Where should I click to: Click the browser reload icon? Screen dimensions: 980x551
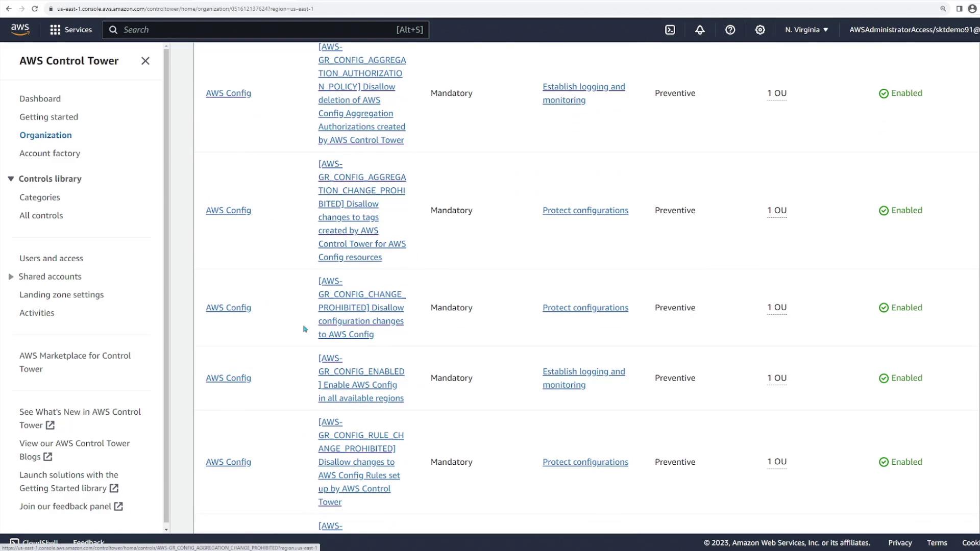35,9
